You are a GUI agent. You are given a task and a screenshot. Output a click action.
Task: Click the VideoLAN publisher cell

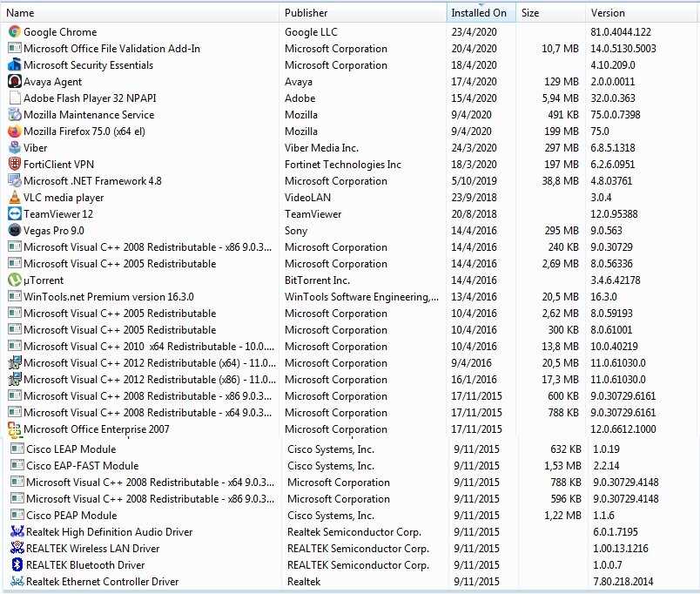tap(307, 198)
